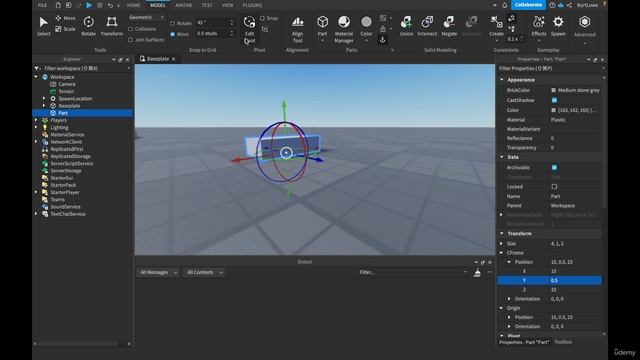Click the Intersect tool
Screen dimensions: 640x360
click(x=427, y=26)
